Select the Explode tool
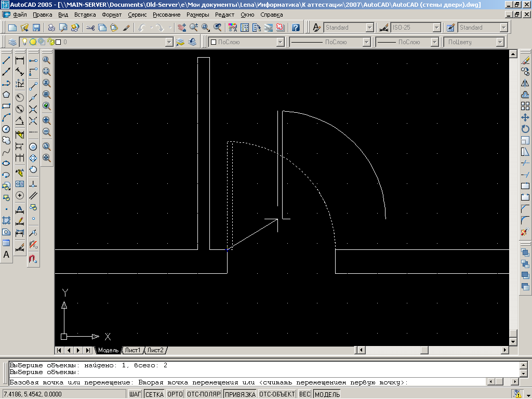The height and width of the screenshot is (399, 532). pos(525,232)
